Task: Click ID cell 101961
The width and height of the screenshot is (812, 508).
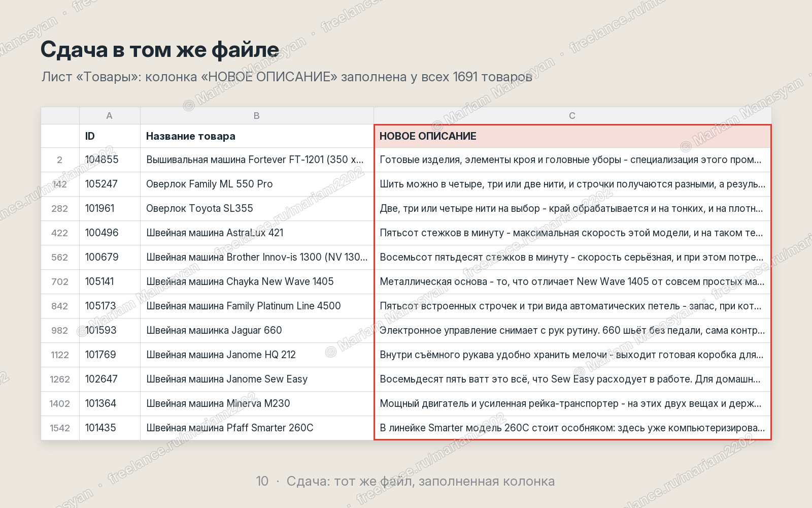Action: coord(110,209)
